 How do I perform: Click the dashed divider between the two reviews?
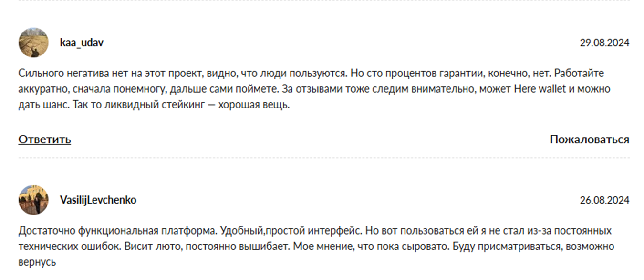point(324,158)
